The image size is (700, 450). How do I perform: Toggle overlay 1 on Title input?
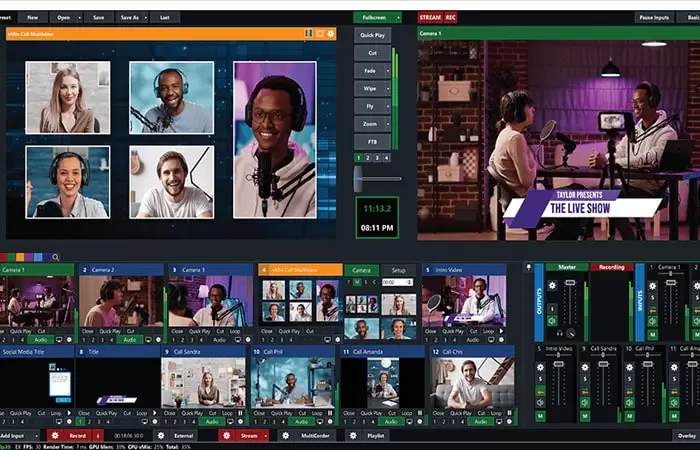[80, 421]
